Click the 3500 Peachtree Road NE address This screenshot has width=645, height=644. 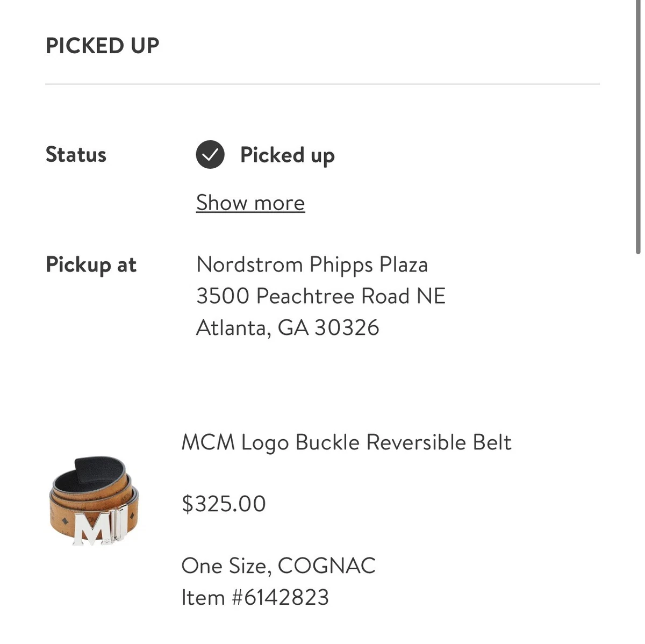click(x=321, y=296)
